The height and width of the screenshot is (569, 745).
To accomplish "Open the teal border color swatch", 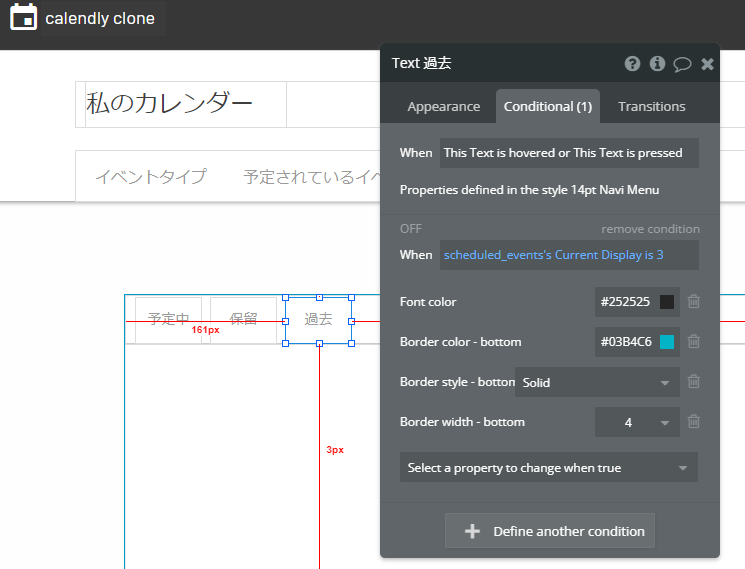I will [x=667, y=341].
